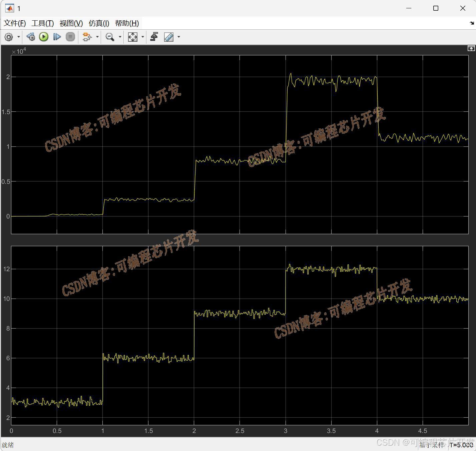Screen dimensions: 476x451
Task: Click the triggers icon
Action: point(154,37)
